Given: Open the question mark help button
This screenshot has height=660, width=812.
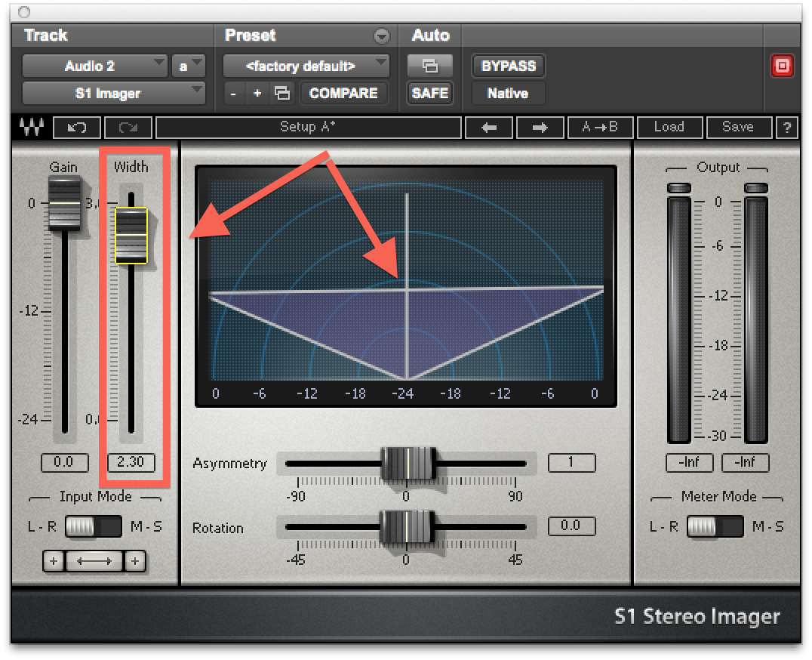Looking at the screenshot, I should (787, 128).
